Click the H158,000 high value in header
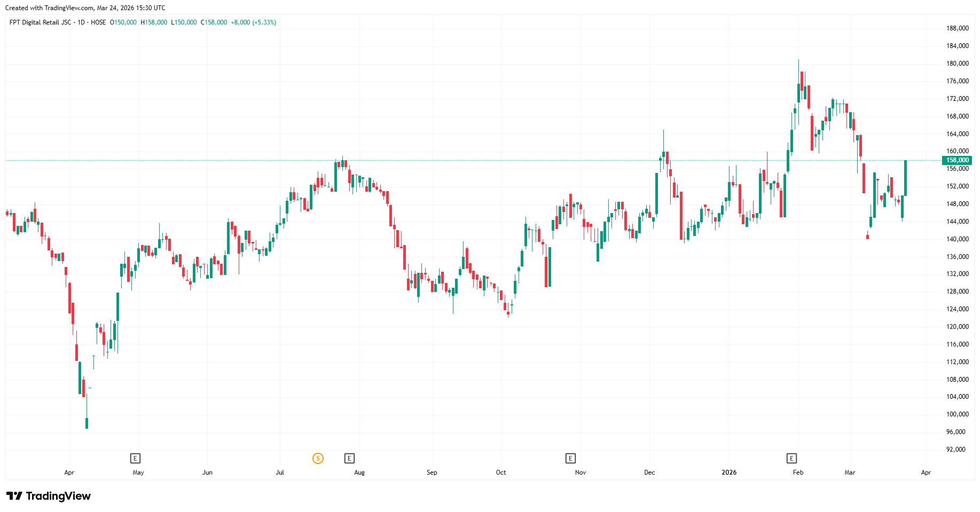The image size is (980, 512). (154, 22)
